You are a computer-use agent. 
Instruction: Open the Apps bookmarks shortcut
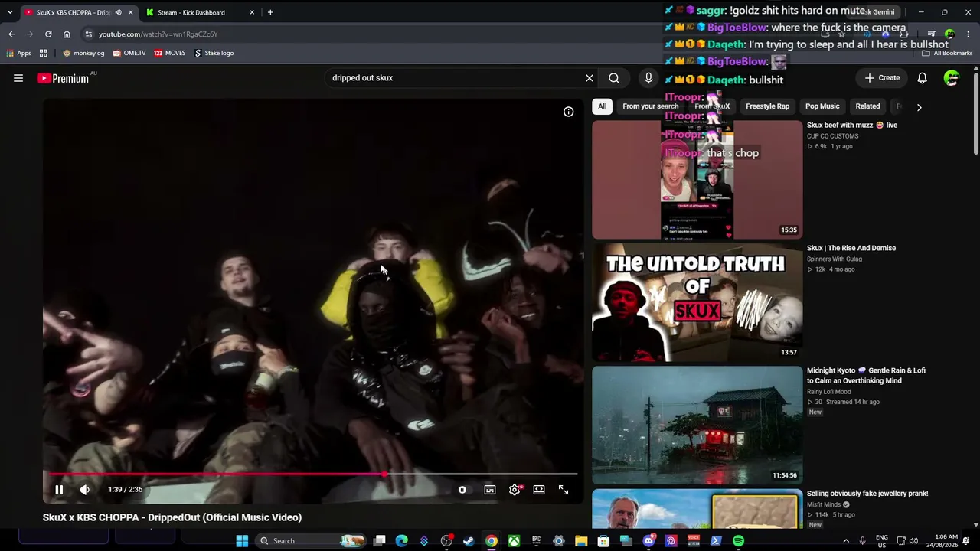point(19,54)
